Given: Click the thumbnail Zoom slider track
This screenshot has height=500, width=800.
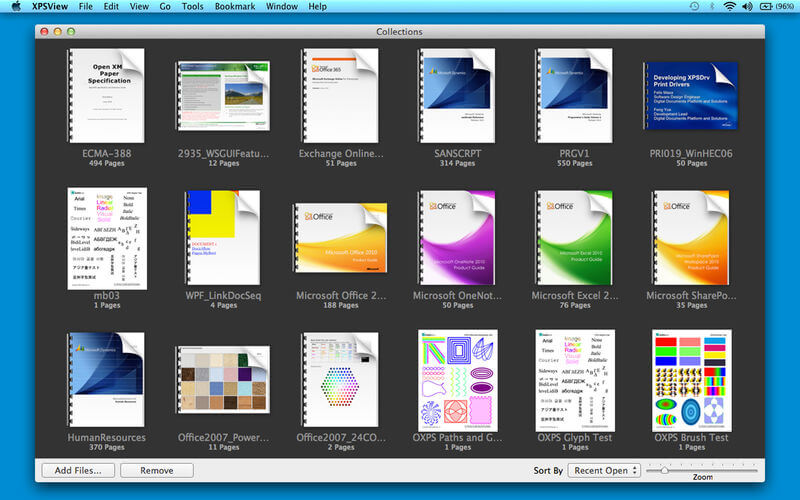Looking at the screenshot, I should click(x=702, y=470).
